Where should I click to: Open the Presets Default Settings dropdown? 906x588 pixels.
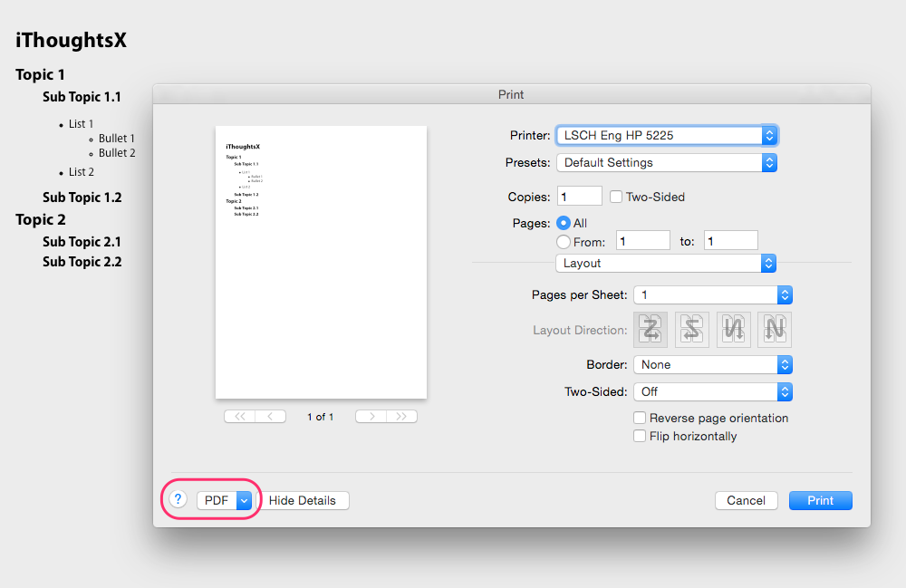point(667,163)
